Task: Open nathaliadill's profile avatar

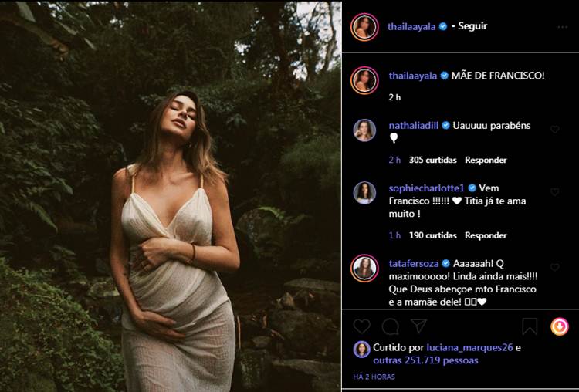Action: click(365, 129)
